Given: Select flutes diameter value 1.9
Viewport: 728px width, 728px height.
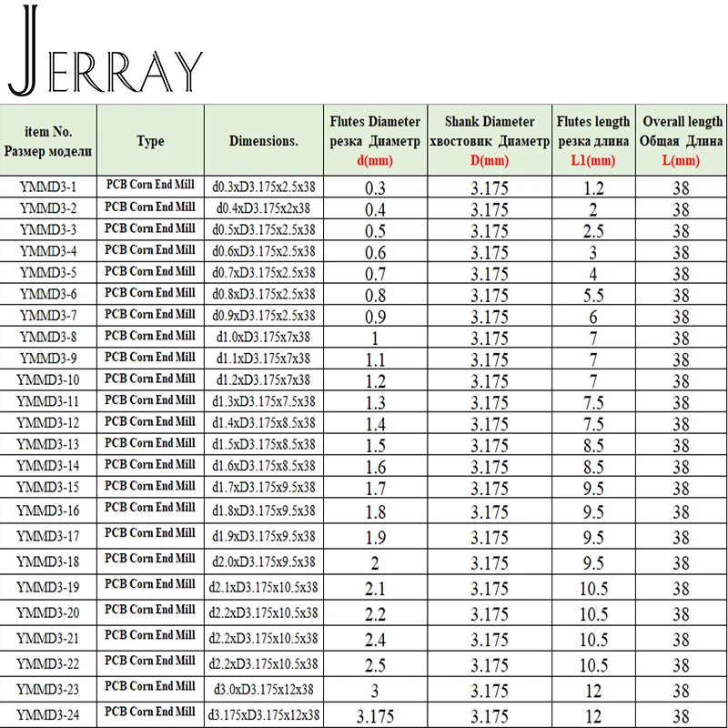Looking at the screenshot, I should pyautogui.click(x=375, y=538).
